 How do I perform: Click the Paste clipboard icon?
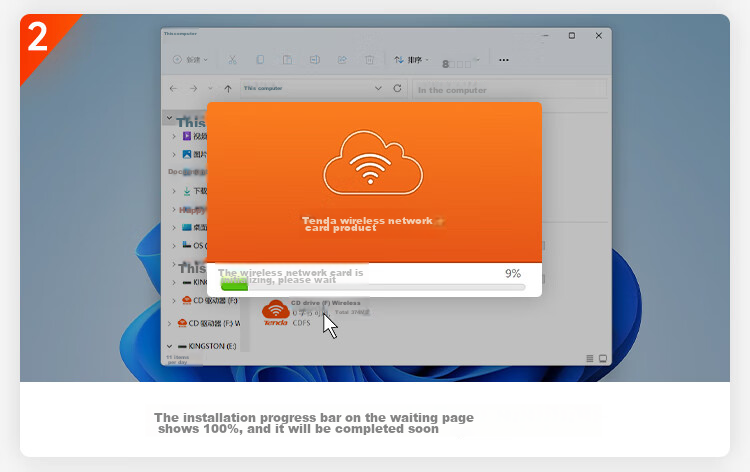coord(287,60)
